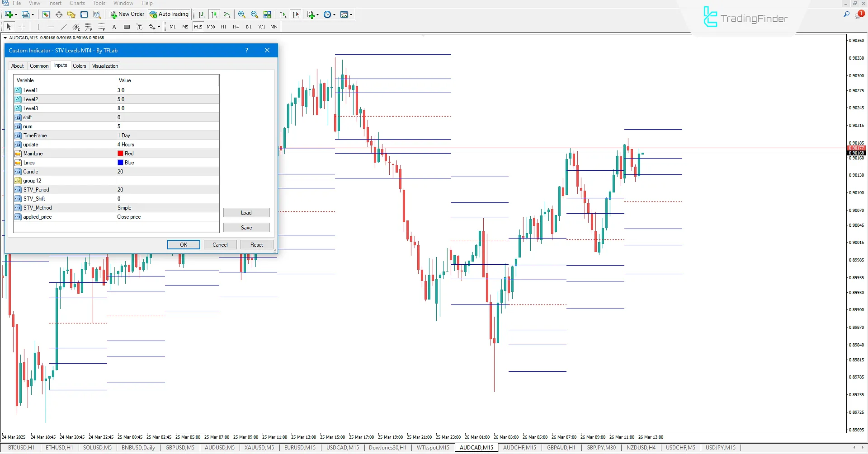Click the Load button
The height and width of the screenshot is (454, 868).
click(246, 212)
